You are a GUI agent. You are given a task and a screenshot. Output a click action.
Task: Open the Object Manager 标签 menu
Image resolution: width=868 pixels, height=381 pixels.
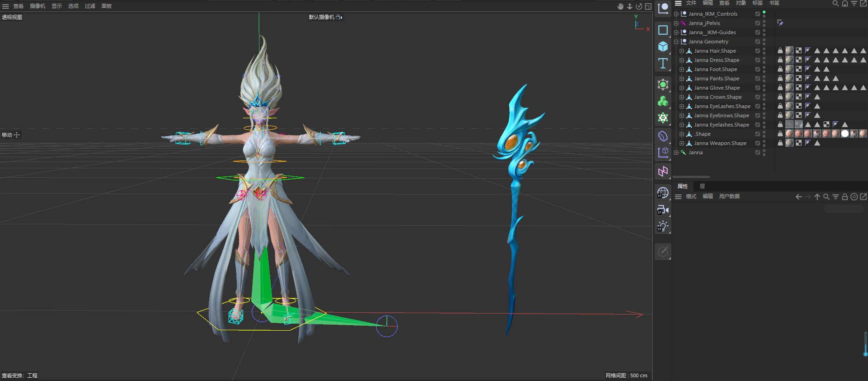(758, 3)
